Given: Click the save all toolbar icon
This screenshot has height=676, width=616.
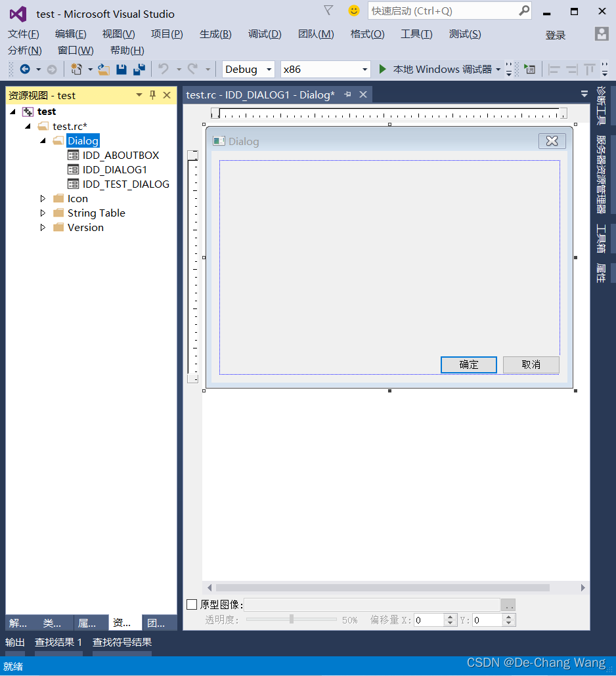Looking at the screenshot, I should coord(139,70).
